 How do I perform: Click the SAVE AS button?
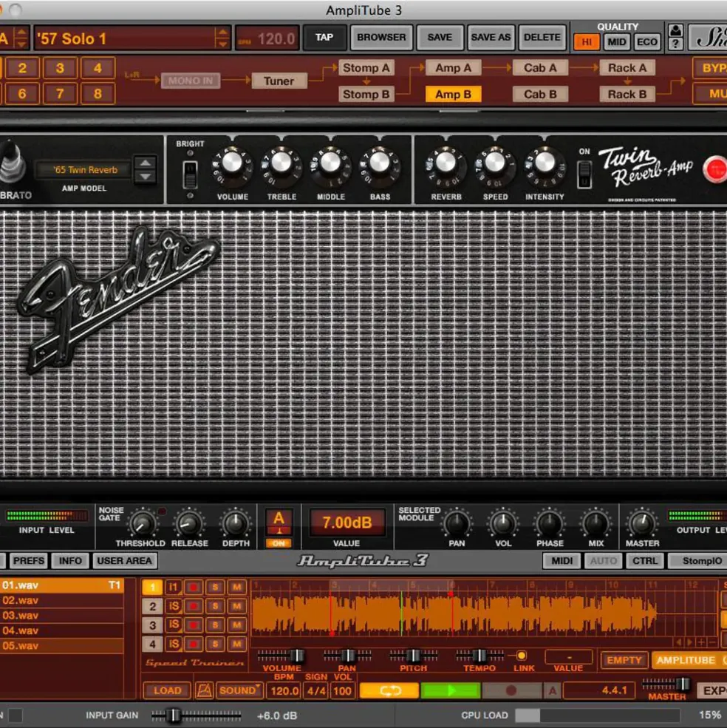pos(491,37)
